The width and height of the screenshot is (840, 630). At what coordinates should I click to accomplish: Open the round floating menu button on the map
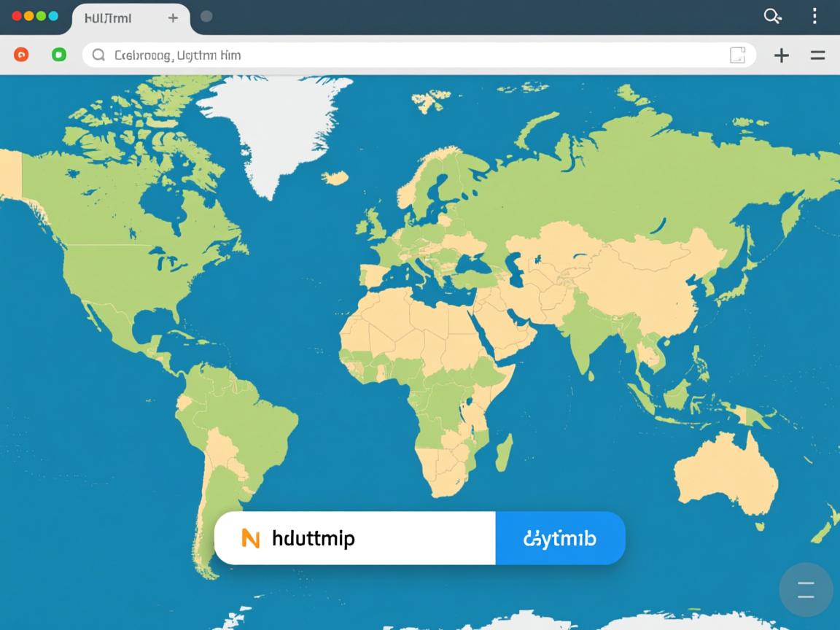tap(806, 590)
